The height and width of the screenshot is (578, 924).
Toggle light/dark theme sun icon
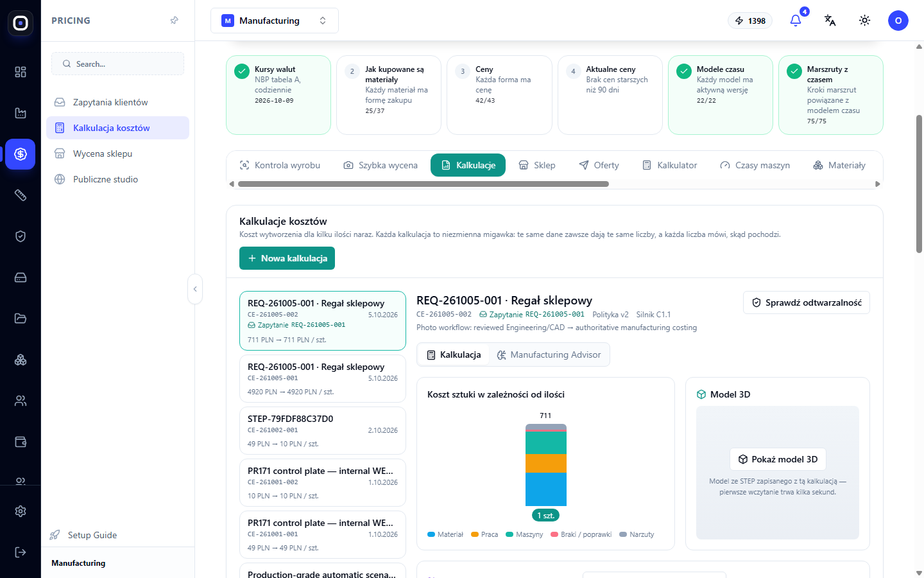coord(865,21)
